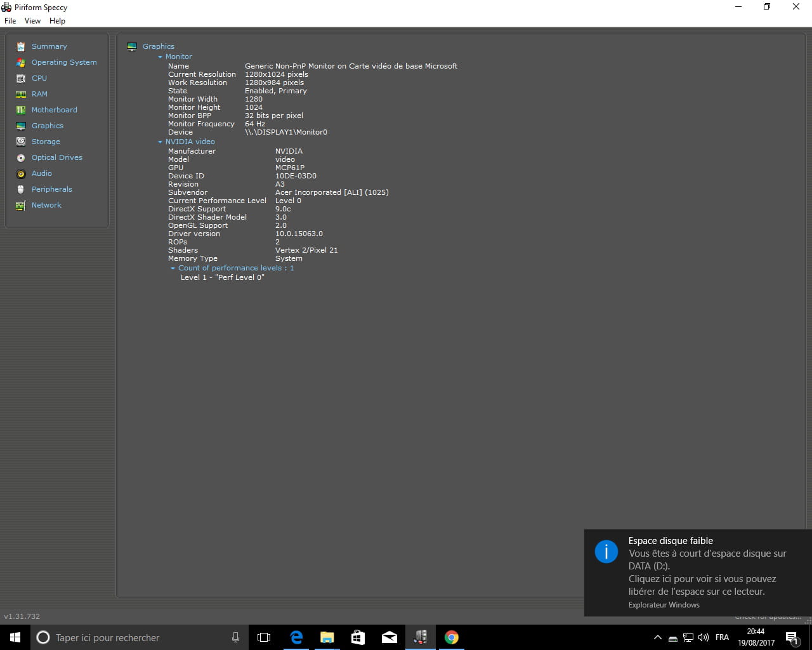Open Task View from the taskbar
Screen dimensions: 812x650
(264, 637)
